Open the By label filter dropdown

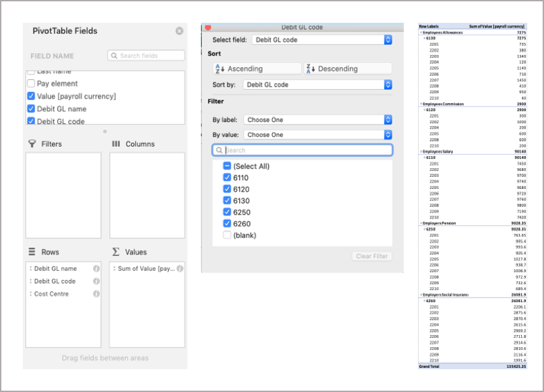pyautogui.click(x=318, y=120)
